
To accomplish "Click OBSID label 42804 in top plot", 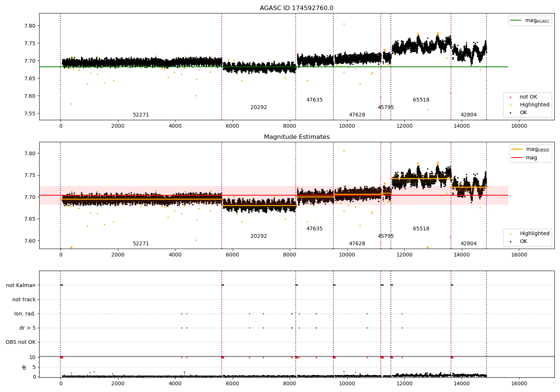I will [x=469, y=115].
